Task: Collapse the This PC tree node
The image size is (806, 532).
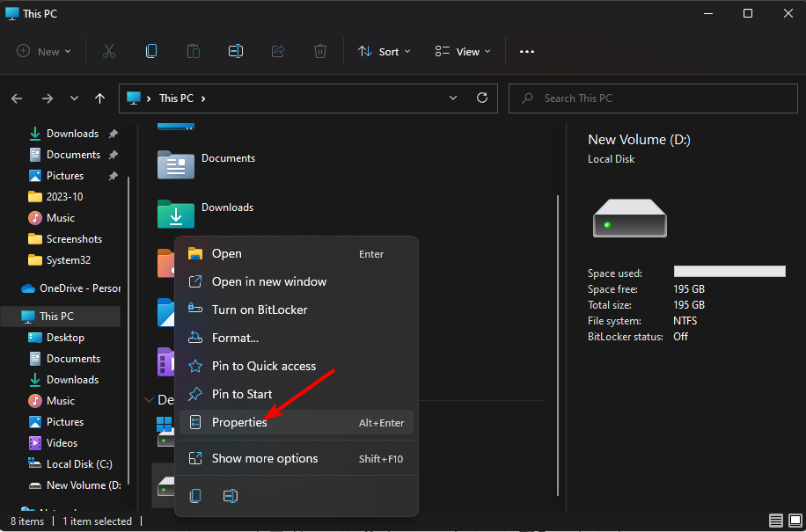Action: pos(9,317)
